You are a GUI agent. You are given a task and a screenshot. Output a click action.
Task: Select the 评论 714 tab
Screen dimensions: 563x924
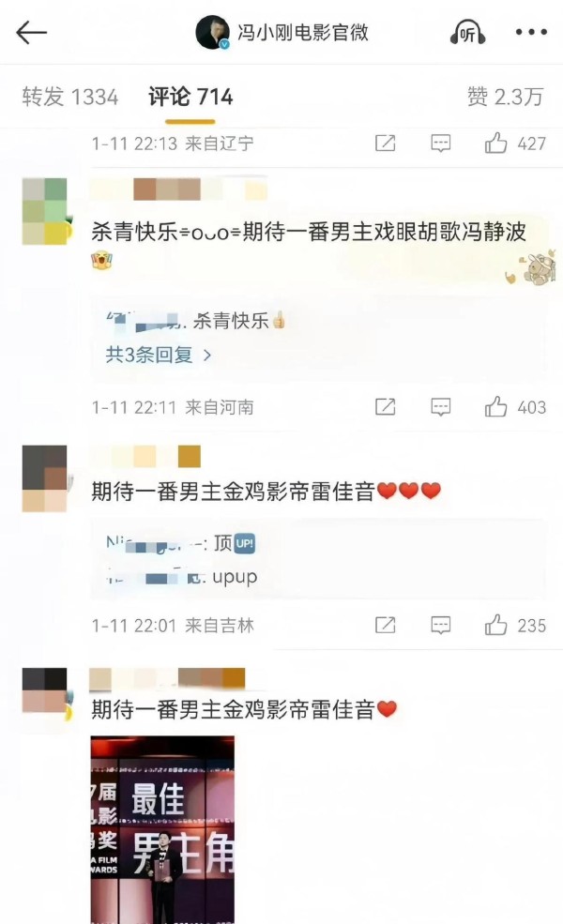click(190, 97)
